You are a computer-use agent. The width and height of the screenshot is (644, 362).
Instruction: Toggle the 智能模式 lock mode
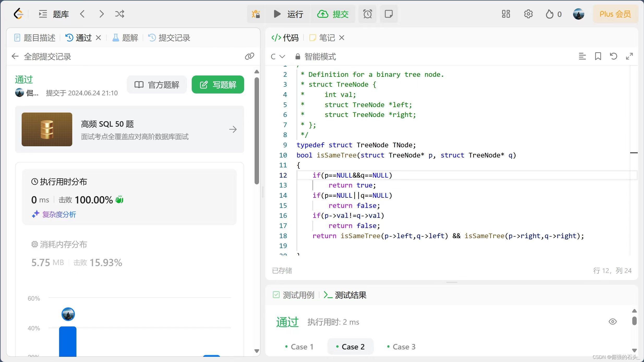316,56
